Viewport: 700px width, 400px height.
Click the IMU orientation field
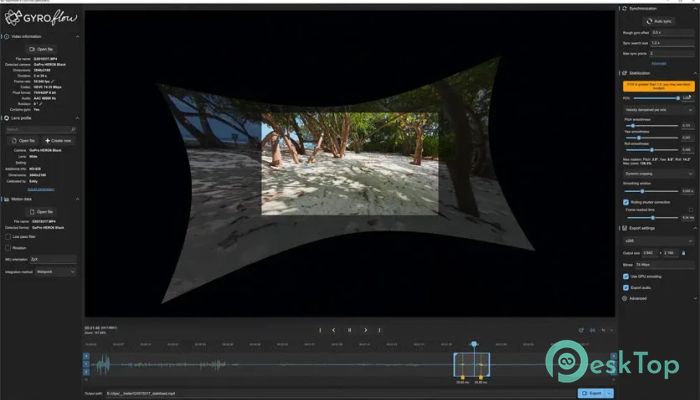coord(53,259)
